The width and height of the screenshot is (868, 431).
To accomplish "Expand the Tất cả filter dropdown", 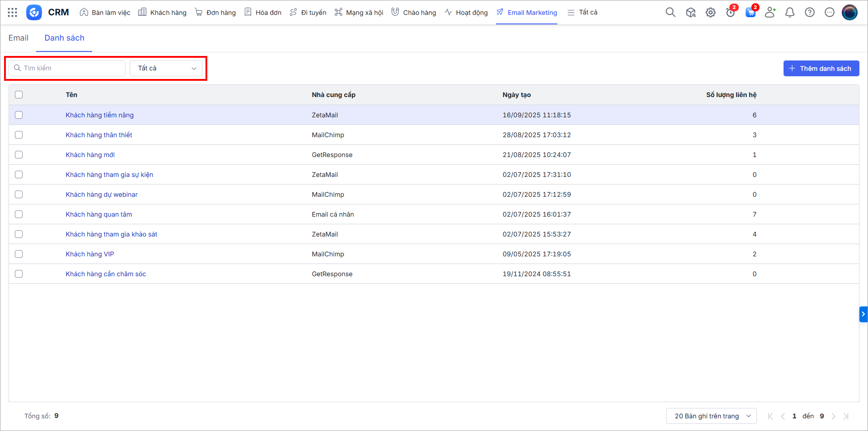I will (166, 68).
